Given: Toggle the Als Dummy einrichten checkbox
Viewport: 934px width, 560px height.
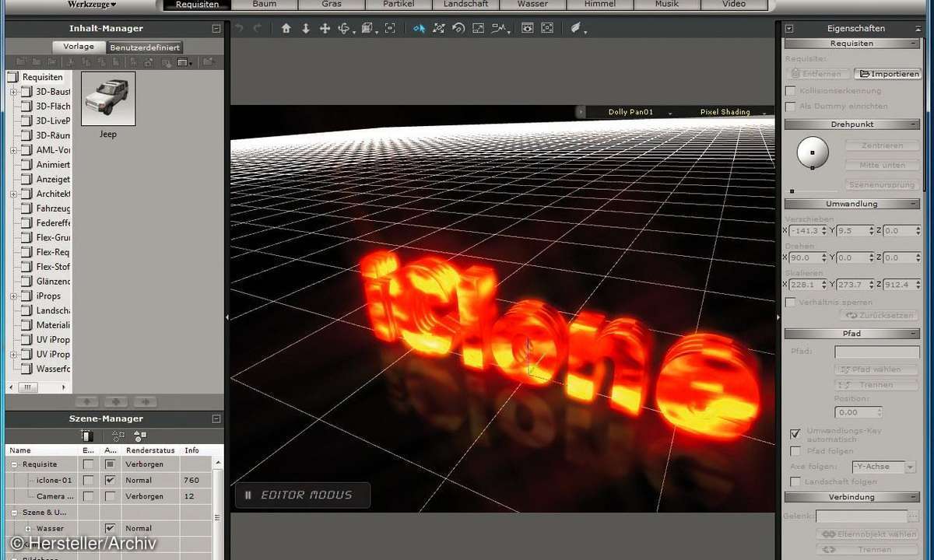Looking at the screenshot, I should pos(791,106).
